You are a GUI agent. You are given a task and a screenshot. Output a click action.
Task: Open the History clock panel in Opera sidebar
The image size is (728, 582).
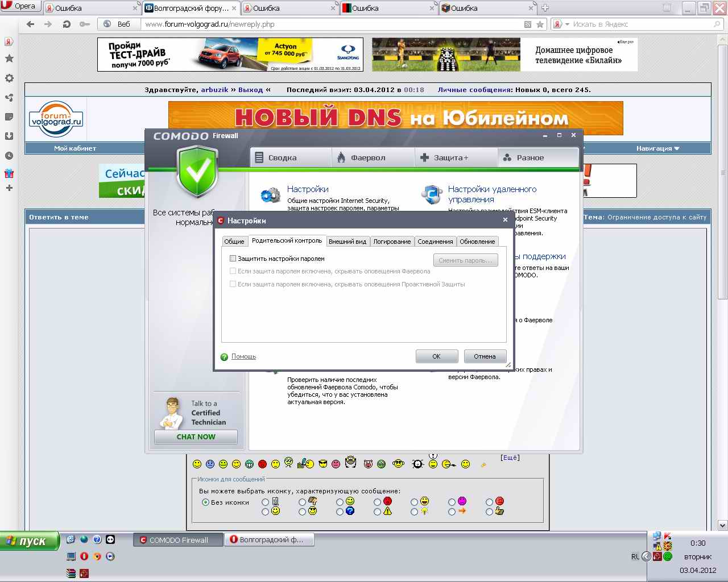click(x=9, y=156)
